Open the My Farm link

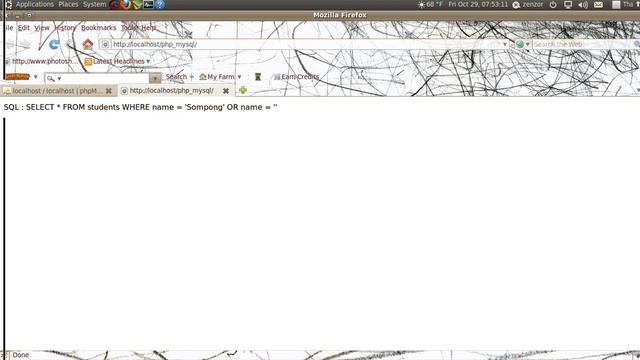coord(221,77)
